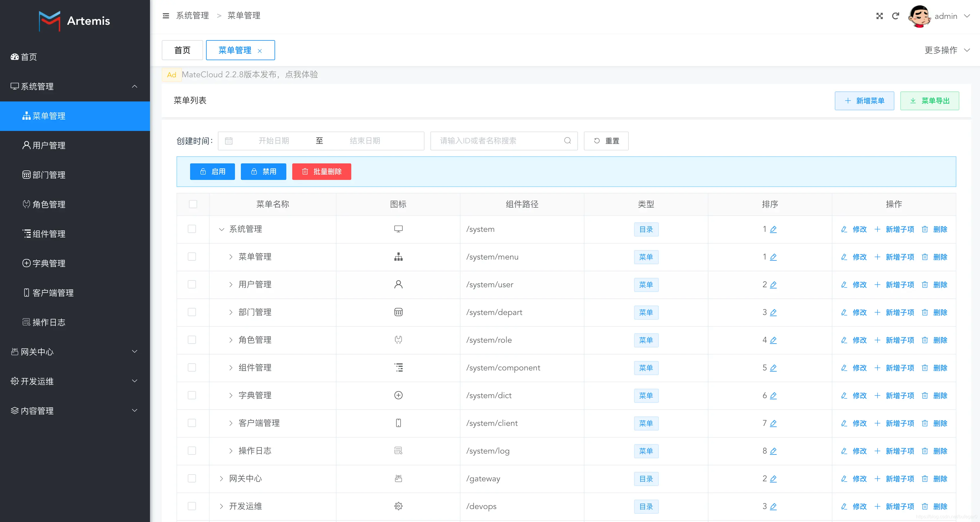Click the hamburger sidebar collapse icon
Viewport: 980px width, 522px height.
click(x=166, y=16)
